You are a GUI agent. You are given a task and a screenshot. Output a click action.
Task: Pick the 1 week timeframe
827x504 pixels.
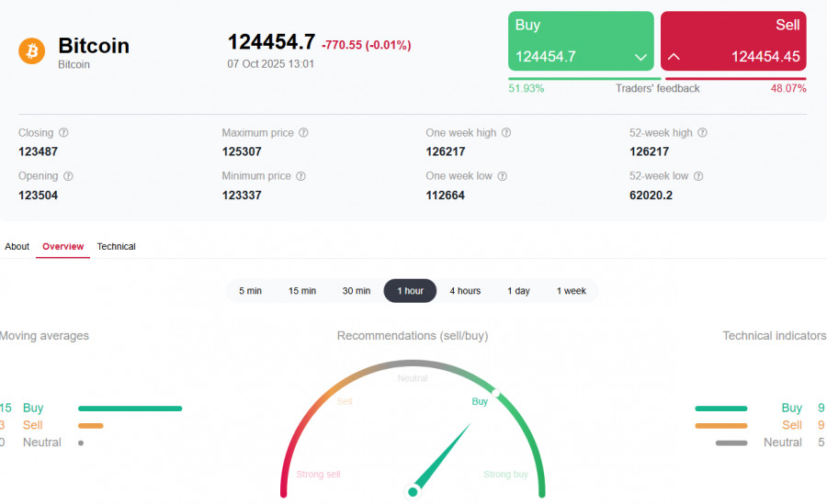(572, 290)
